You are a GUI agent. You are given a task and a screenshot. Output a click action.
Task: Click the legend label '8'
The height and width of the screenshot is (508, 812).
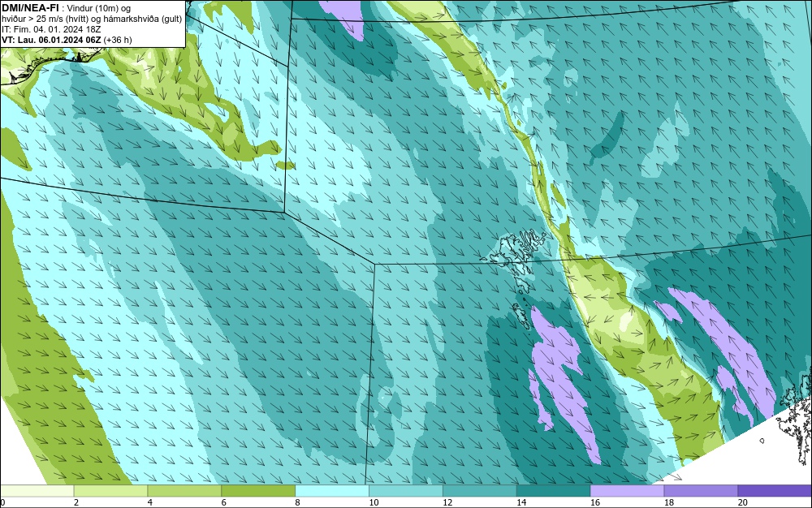[x=297, y=502]
